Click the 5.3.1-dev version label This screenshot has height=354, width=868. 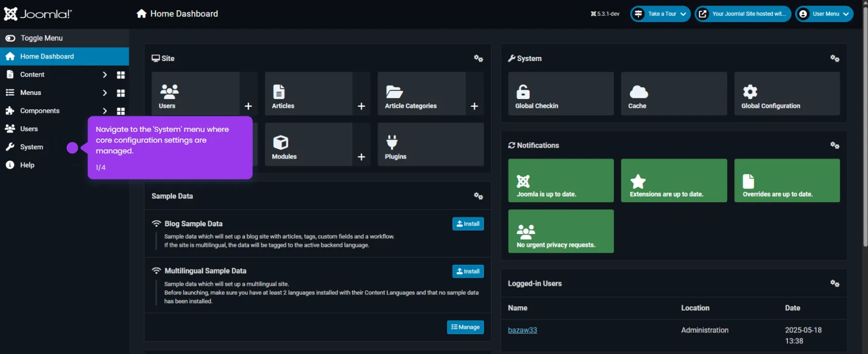605,14
